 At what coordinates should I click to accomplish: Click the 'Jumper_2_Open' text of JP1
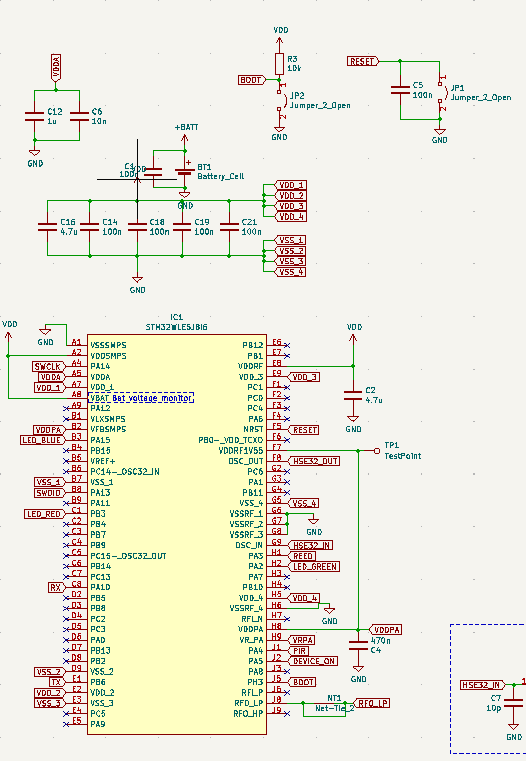(x=481, y=98)
